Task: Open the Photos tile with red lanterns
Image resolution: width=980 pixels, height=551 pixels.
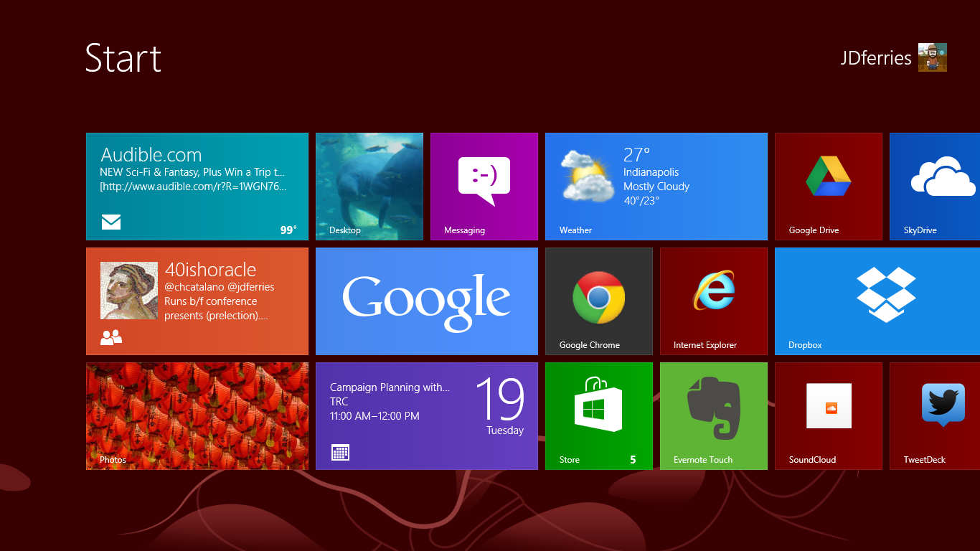Action: (197, 416)
